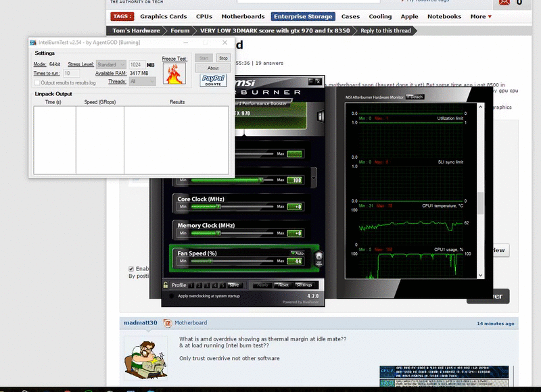Click the CPU1 usage graph in Hardware Monitor

[x=410, y=265]
